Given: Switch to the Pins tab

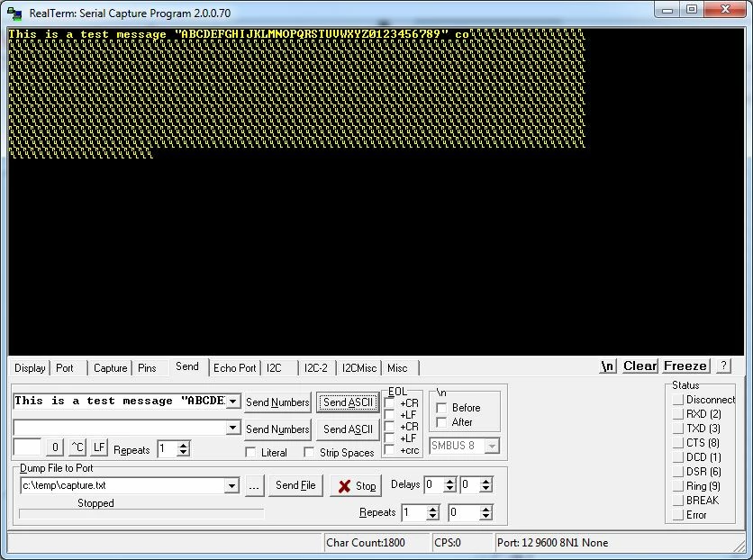Looking at the screenshot, I should click(147, 368).
